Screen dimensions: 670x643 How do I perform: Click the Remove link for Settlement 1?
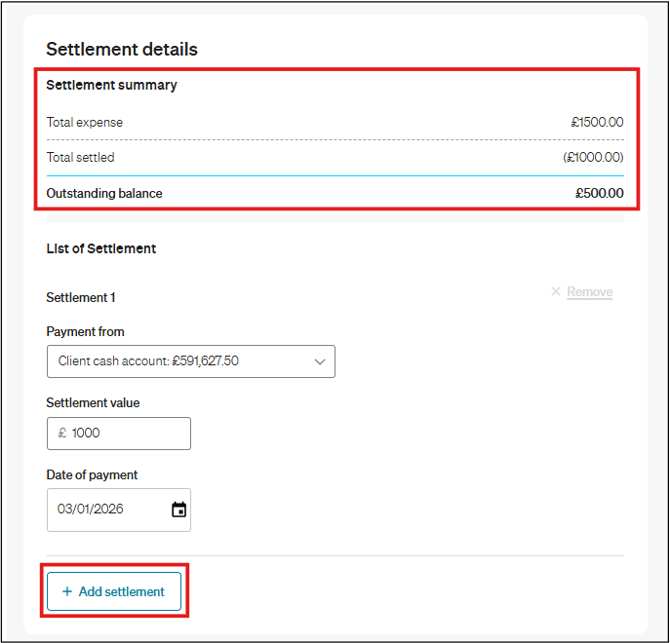click(x=589, y=292)
